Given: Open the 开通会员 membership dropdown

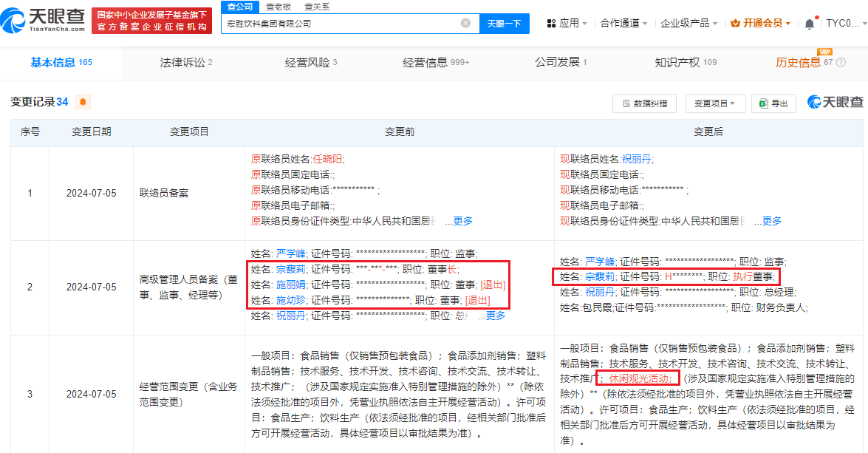Looking at the screenshot, I should pyautogui.click(x=761, y=23).
